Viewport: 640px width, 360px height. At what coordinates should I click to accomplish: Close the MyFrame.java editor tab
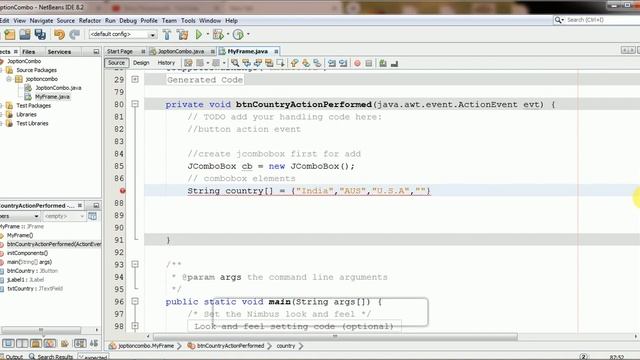(276, 51)
